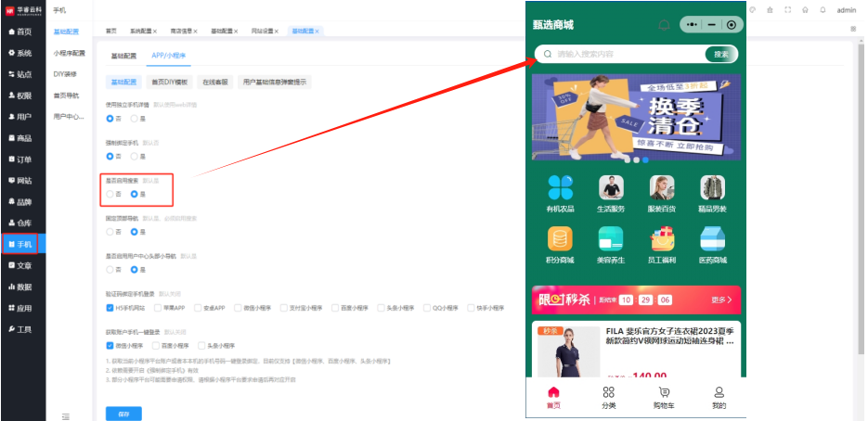Open the 积分商城 category icon
The width and height of the screenshot is (868, 421).
(560, 239)
